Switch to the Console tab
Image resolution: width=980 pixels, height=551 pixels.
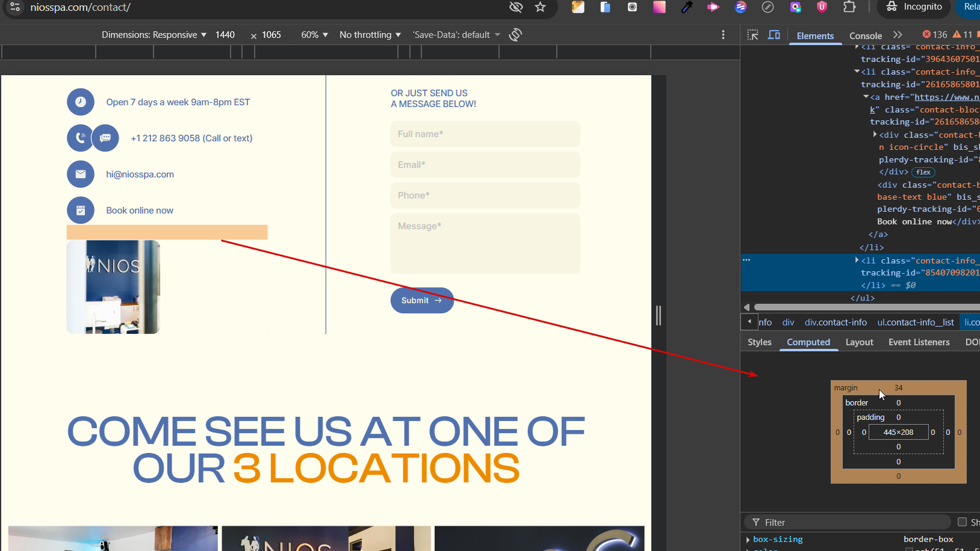tap(865, 35)
